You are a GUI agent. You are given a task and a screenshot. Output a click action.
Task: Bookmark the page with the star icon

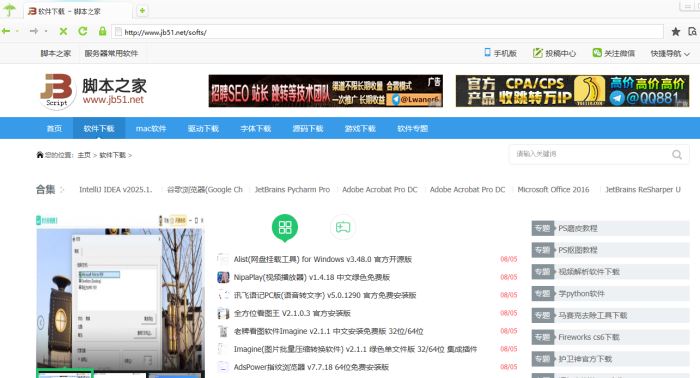676,31
